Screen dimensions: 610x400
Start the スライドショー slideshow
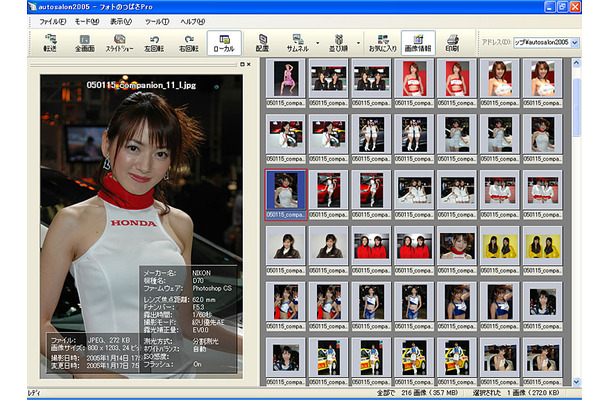(119, 43)
